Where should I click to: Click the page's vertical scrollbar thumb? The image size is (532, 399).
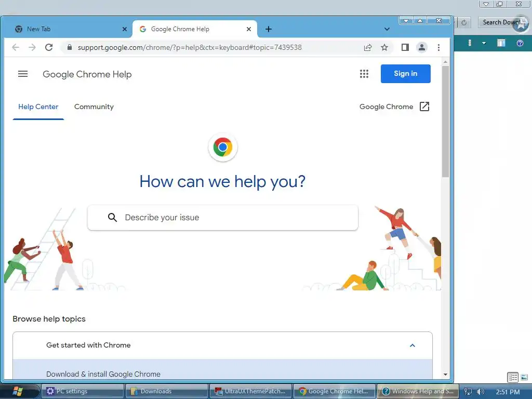(445, 122)
